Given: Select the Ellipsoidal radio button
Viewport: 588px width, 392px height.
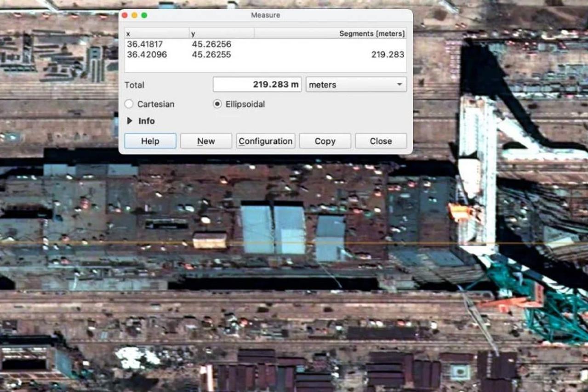Looking at the screenshot, I should [217, 104].
